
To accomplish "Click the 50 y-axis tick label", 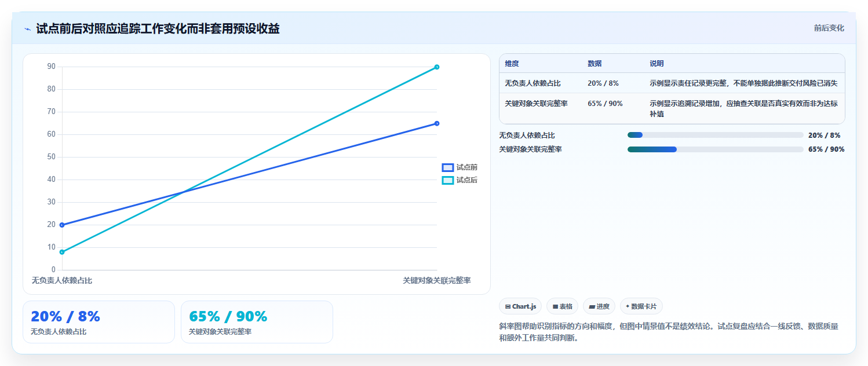I will point(52,157).
